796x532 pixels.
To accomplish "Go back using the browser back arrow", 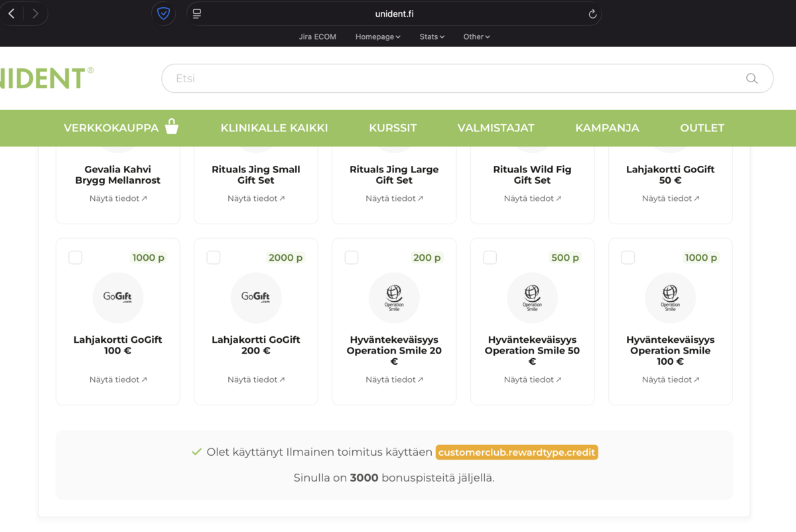I will click(11, 13).
